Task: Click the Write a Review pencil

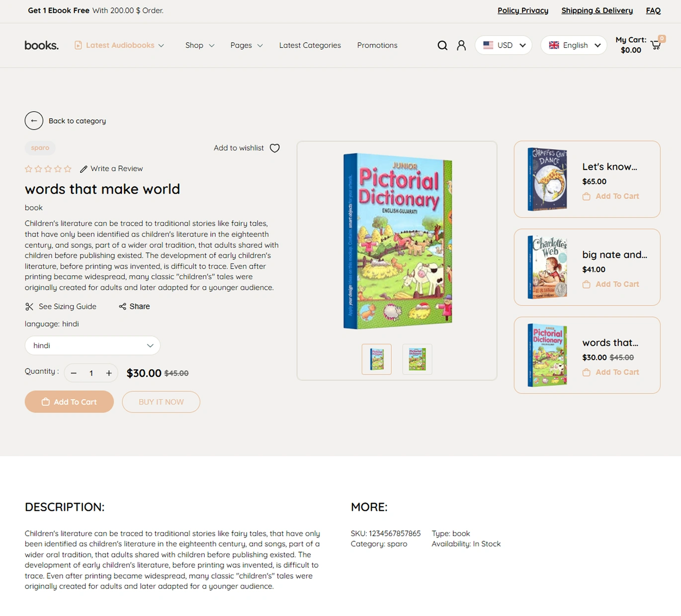Action: tap(84, 169)
